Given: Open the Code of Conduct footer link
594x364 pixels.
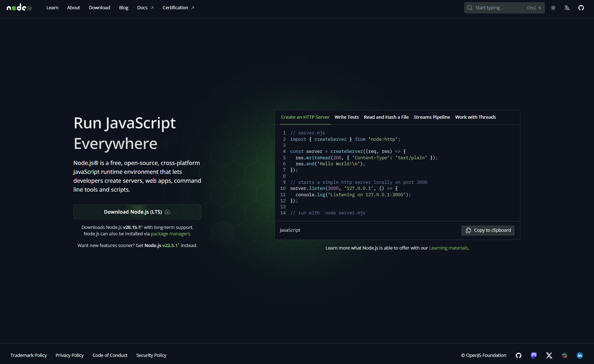Looking at the screenshot, I should [x=110, y=355].
